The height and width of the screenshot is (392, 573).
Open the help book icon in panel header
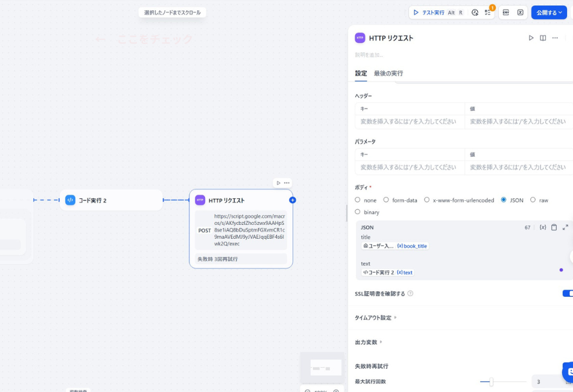point(543,38)
